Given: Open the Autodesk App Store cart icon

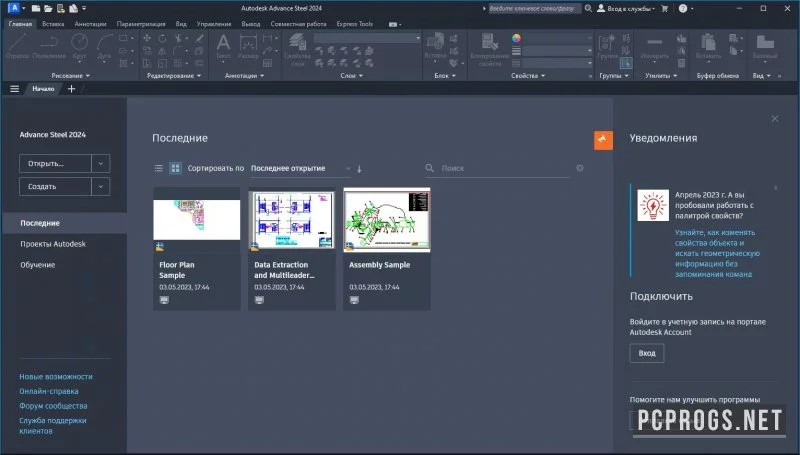Looking at the screenshot, I should pyautogui.click(x=664, y=8).
